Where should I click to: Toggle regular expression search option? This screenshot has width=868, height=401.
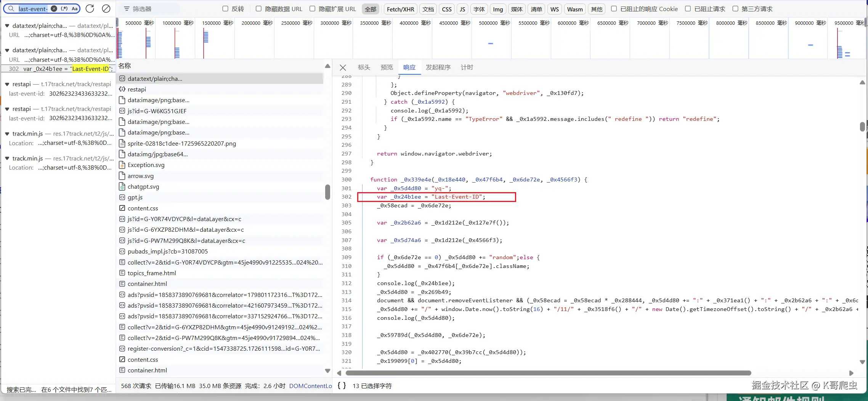tap(64, 8)
